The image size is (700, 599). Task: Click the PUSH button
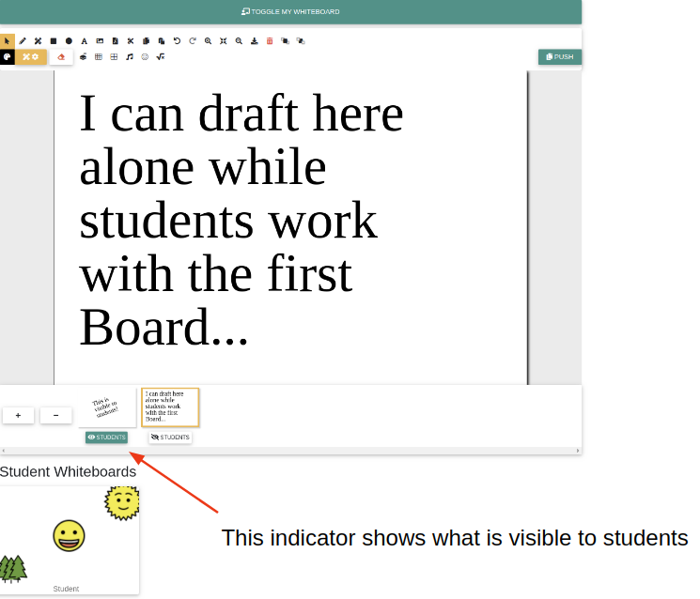559,57
